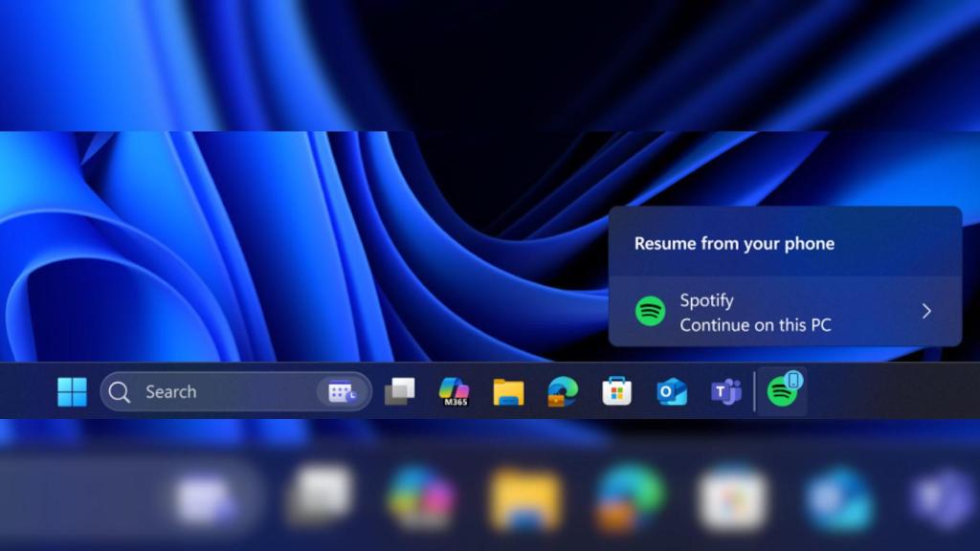Click the 'Resume from your phone' header
The image size is (980, 551).
coord(733,243)
